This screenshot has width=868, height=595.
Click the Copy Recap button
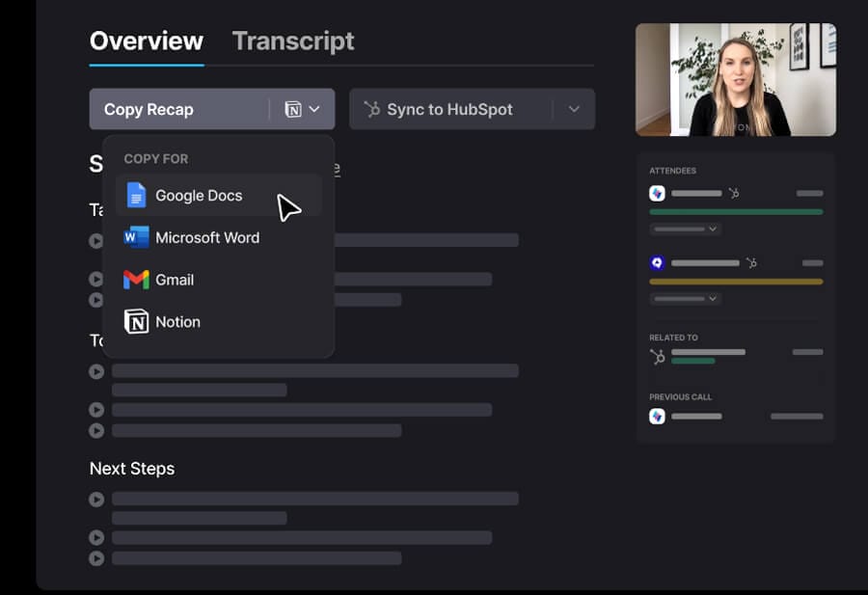(212, 109)
